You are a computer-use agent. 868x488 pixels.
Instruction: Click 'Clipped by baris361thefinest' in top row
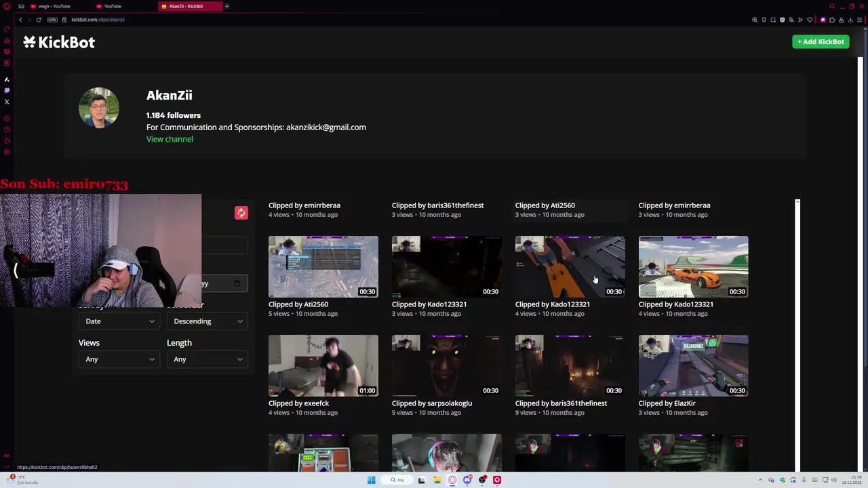(x=438, y=205)
